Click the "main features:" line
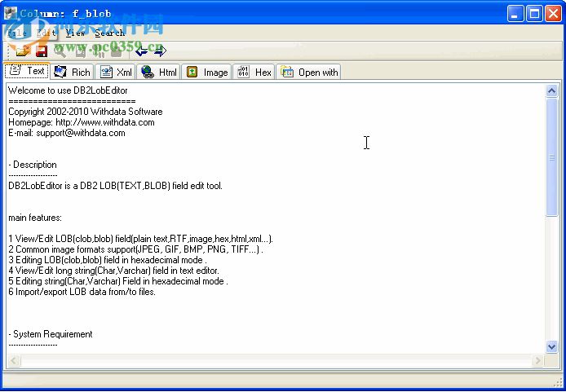Viewport: 566px width, 392px height. (x=35, y=218)
